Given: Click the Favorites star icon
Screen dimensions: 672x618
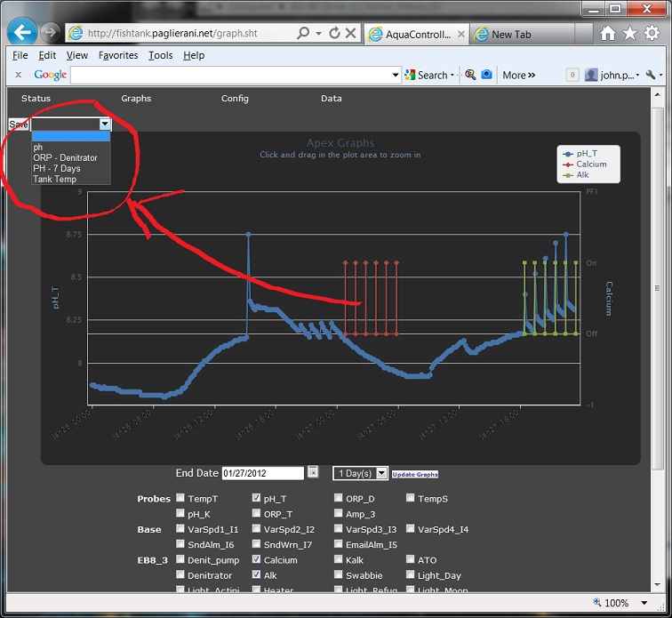Looking at the screenshot, I should pos(629,33).
